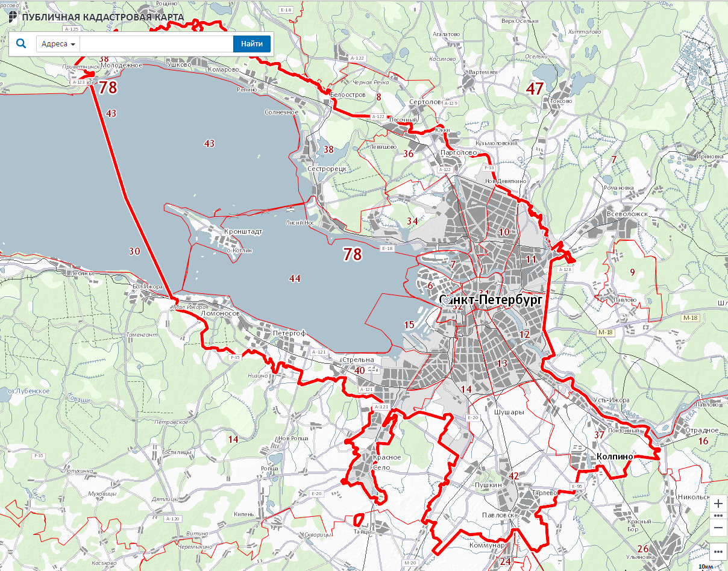Click the cadastral map logo icon
728x571 pixels.
12,16
